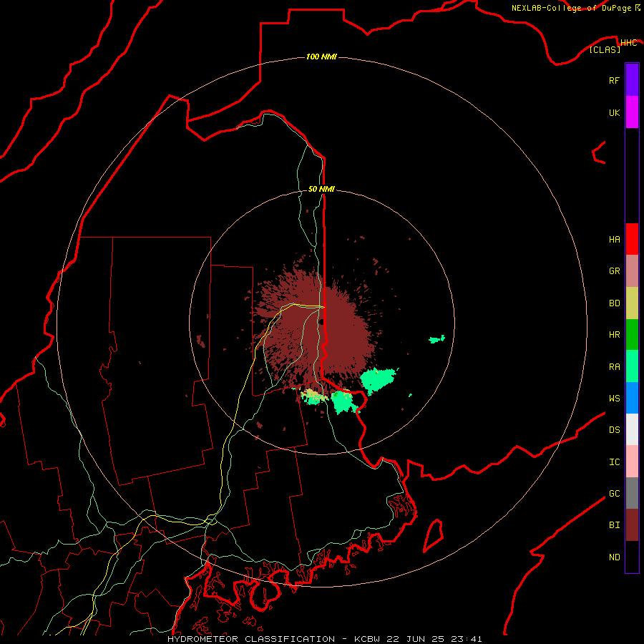The image size is (644, 644).
Task: Click the HHC product code text
Action: [x=628, y=43]
